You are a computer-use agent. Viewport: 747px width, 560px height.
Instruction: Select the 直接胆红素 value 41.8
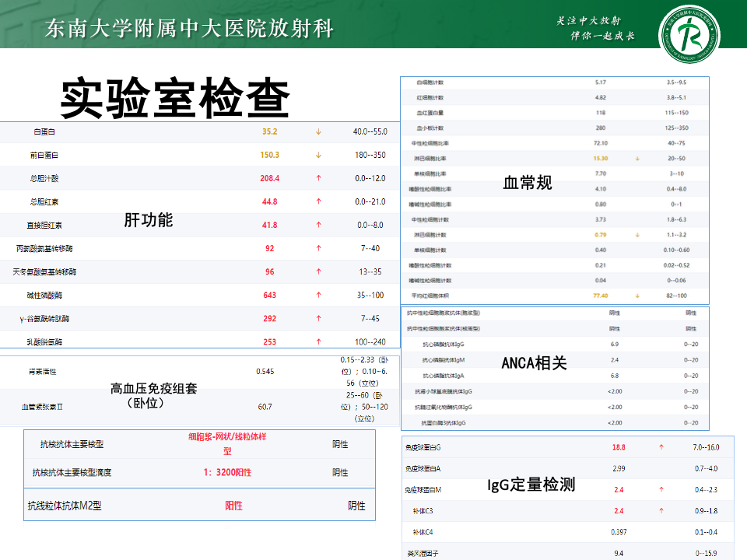point(270,225)
